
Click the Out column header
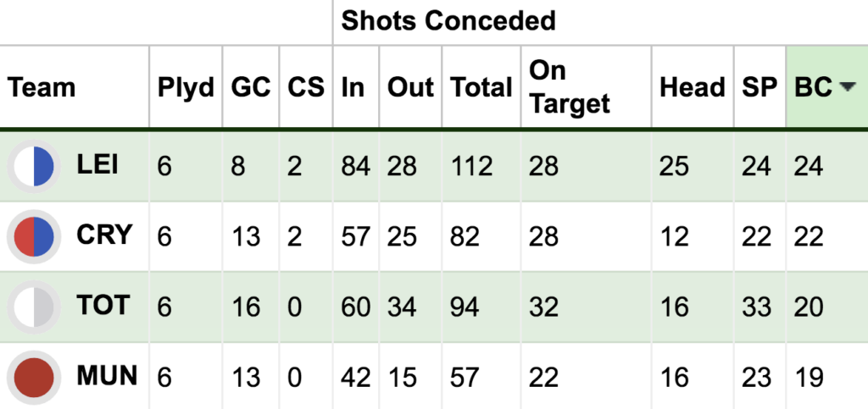point(410,88)
